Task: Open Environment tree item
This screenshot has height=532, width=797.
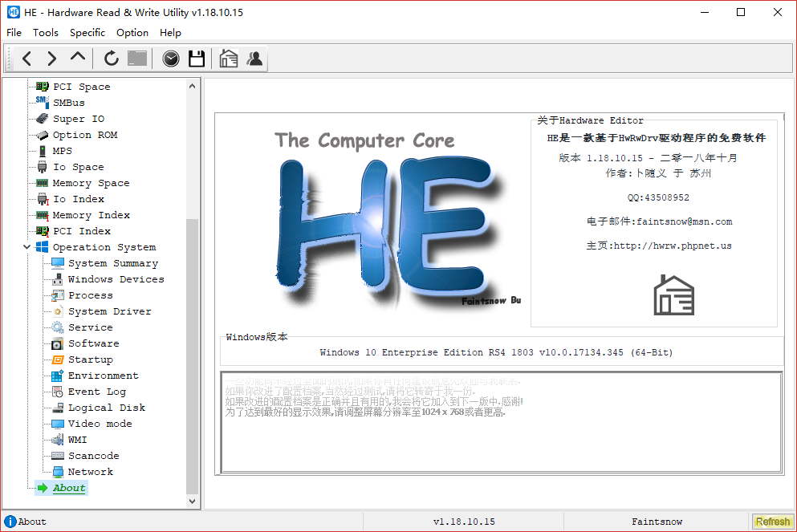Action: [x=104, y=376]
